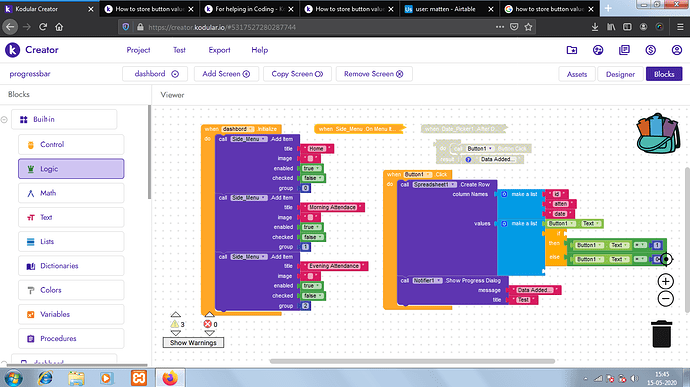
Task: Center workspace with the target icon
Action: 666,259
